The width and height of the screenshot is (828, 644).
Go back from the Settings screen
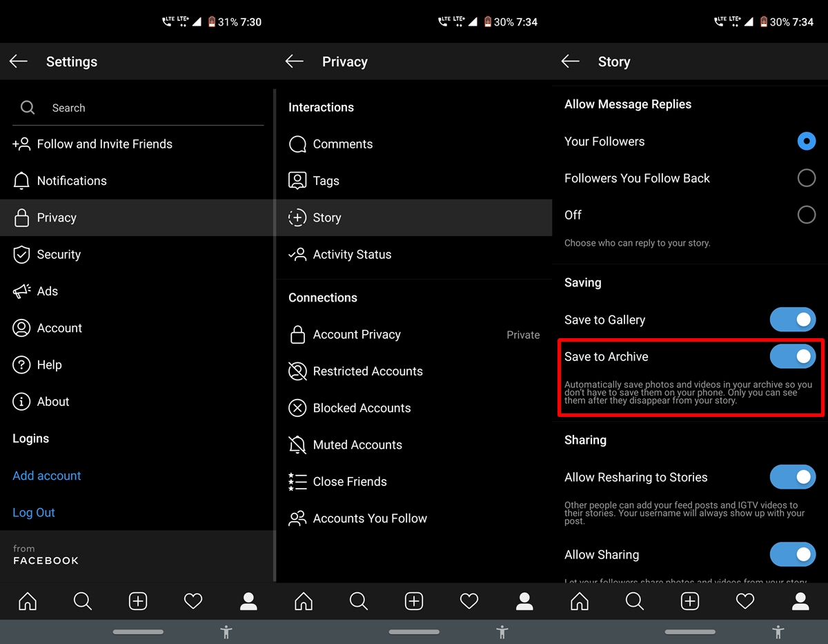click(x=19, y=61)
